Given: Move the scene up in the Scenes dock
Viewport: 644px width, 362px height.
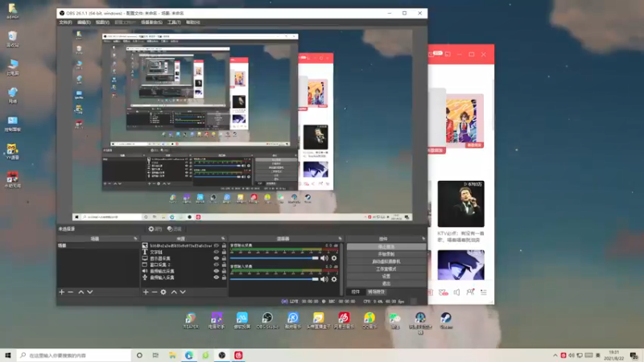Looking at the screenshot, I should [x=81, y=292].
